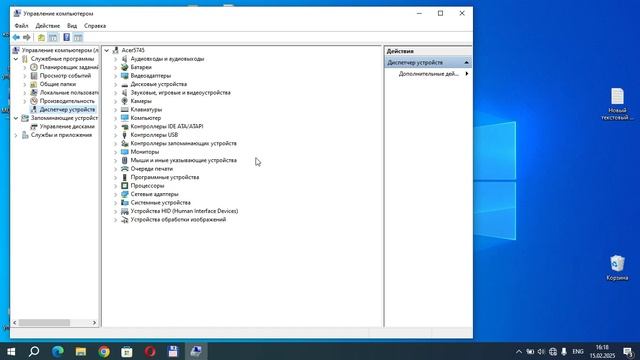Open the Вид menu

(x=72, y=26)
